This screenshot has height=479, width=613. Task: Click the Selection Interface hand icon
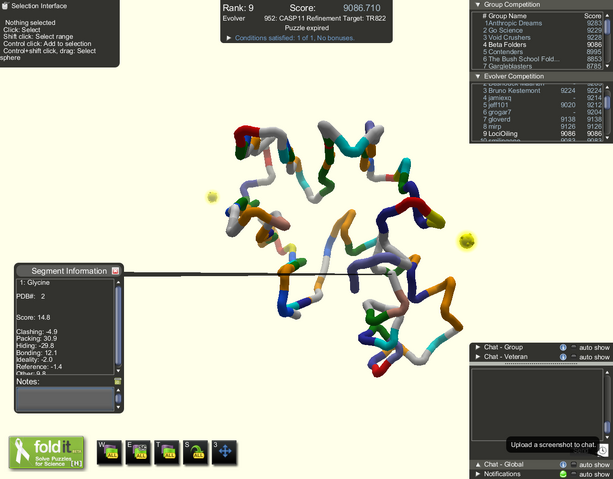[5, 5]
